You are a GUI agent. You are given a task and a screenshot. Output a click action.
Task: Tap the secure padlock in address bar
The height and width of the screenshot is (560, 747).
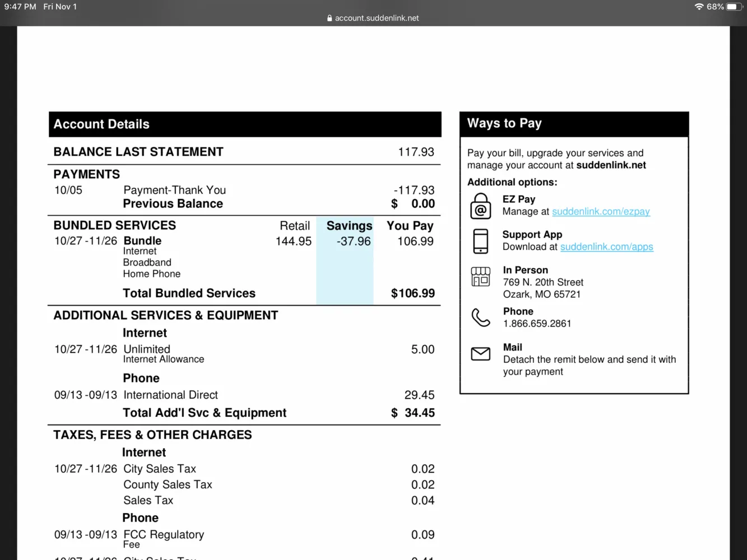(x=330, y=18)
